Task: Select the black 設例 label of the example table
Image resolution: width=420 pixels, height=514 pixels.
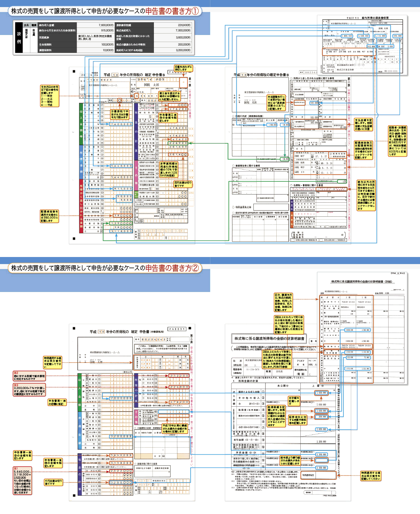Action: pyautogui.click(x=19, y=37)
